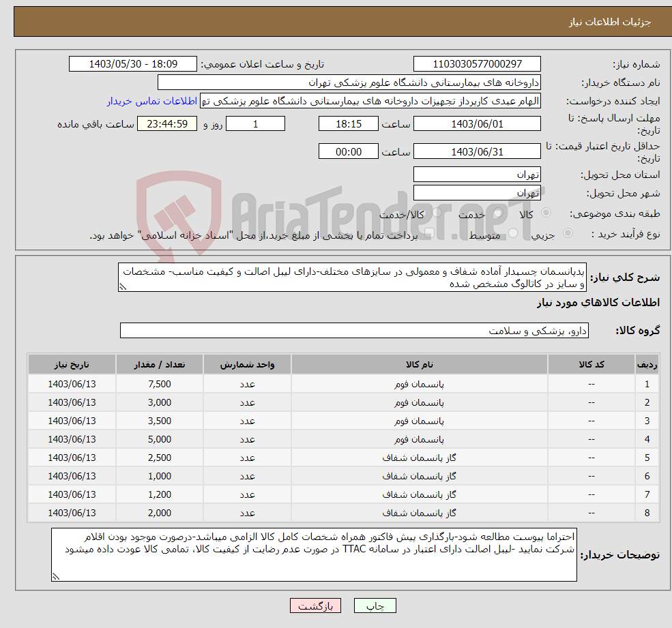Click the نام کالا column header
The image size is (672, 628).
[420, 365]
